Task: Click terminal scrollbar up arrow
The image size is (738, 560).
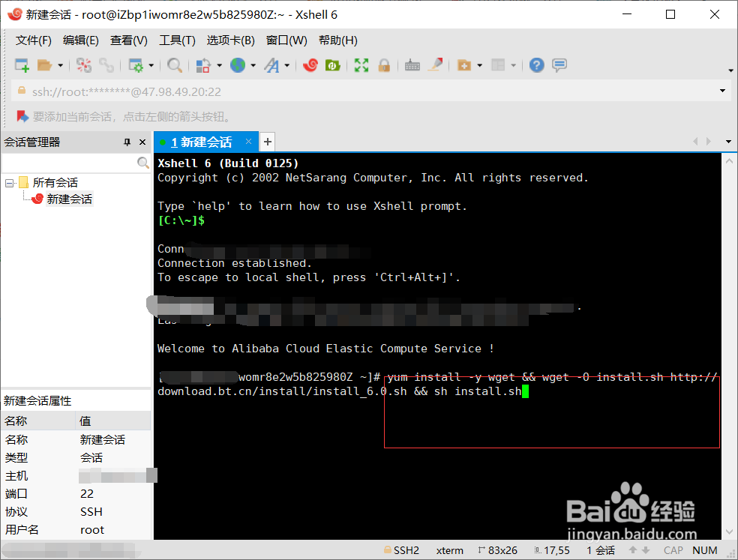Action: tap(729, 161)
